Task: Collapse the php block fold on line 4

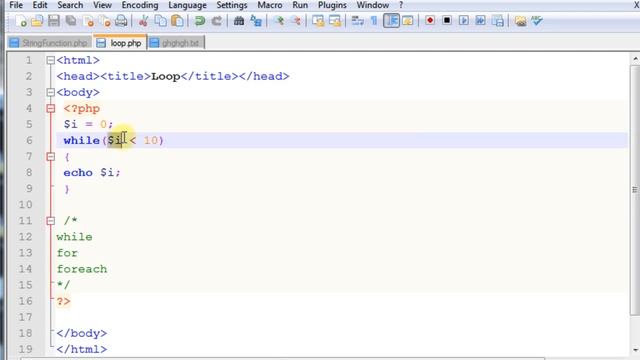Action: click(50, 109)
